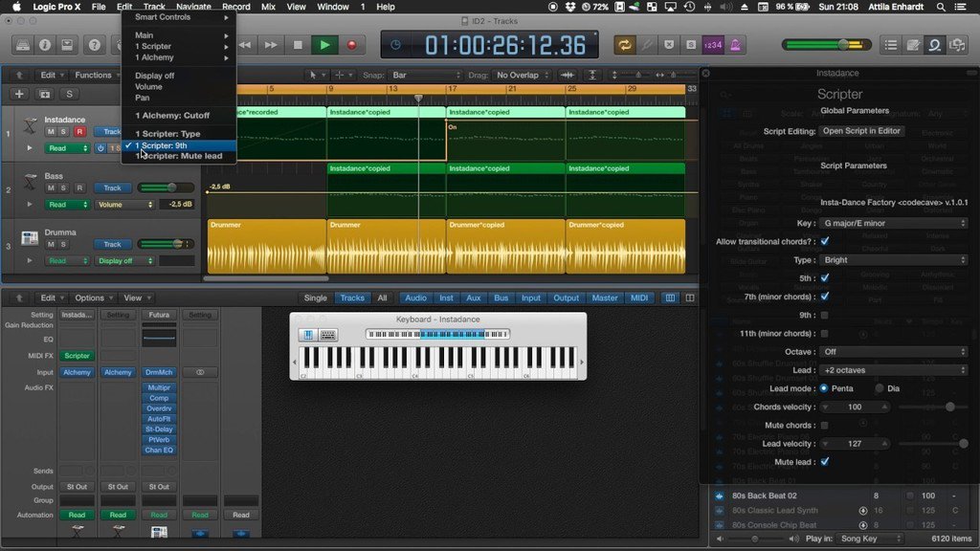Start playback with the green Play button
The width and height of the screenshot is (980, 551).
click(x=324, y=45)
